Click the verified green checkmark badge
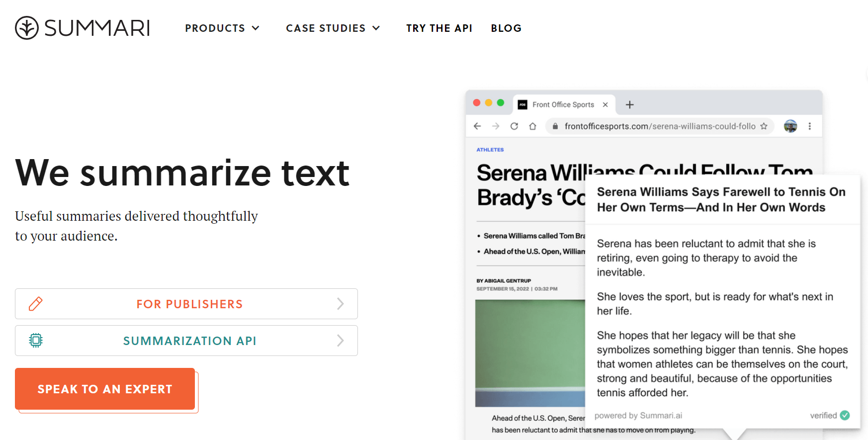This screenshot has width=868, height=440. click(845, 415)
